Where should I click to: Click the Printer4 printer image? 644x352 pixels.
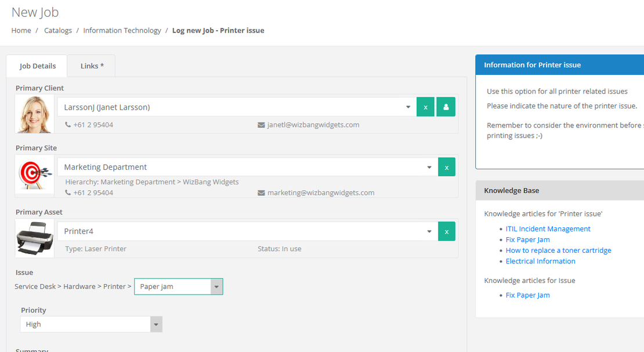(34, 239)
